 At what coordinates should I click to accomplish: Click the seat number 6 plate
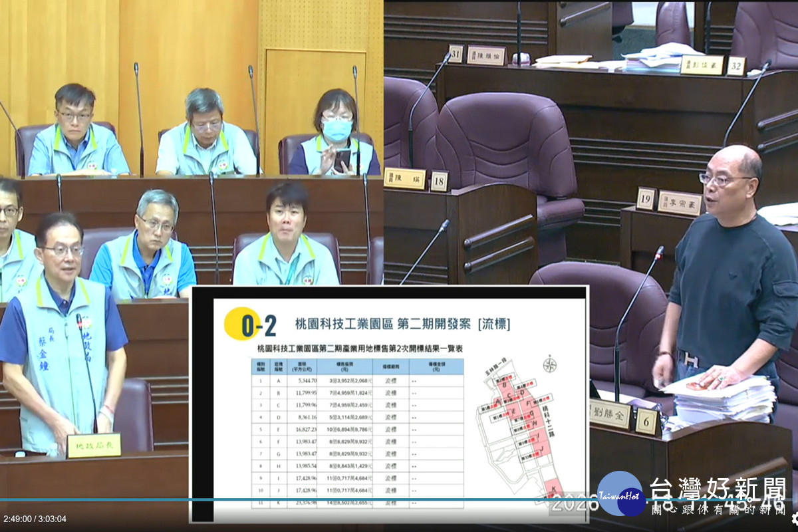coord(646,422)
